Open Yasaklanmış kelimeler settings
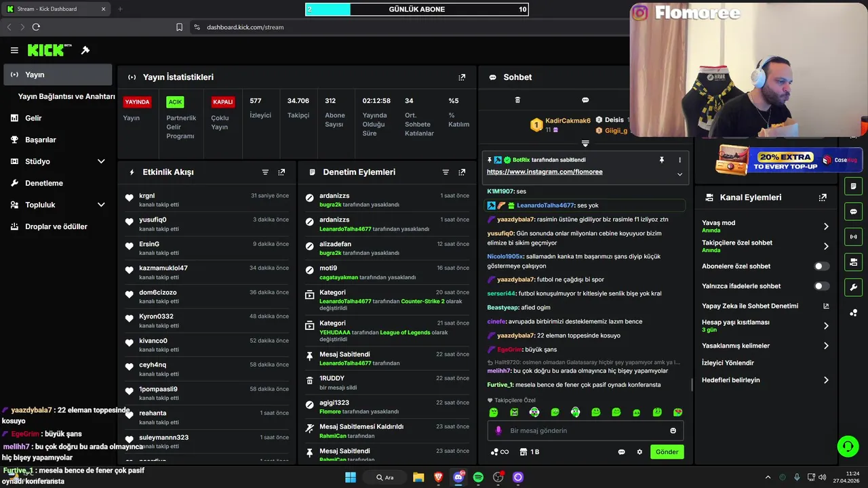 pos(766,346)
